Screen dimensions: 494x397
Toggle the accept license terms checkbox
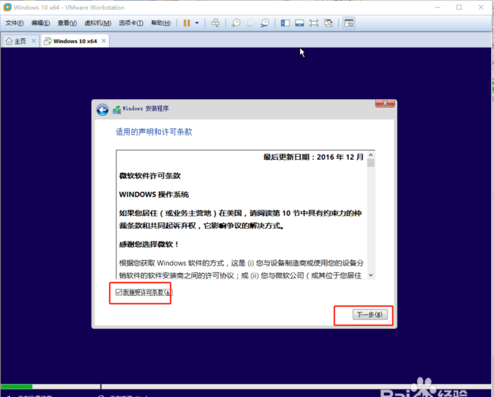tap(118, 292)
